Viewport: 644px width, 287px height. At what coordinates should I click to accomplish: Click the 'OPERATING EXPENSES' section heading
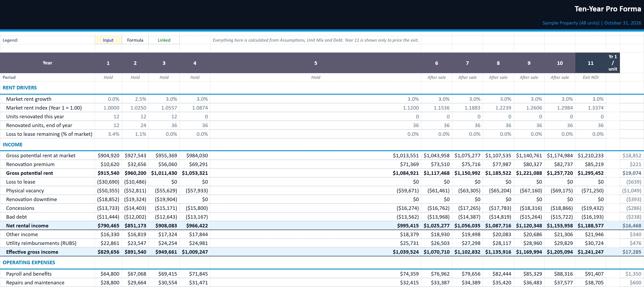pyautogui.click(x=29, y=262)
